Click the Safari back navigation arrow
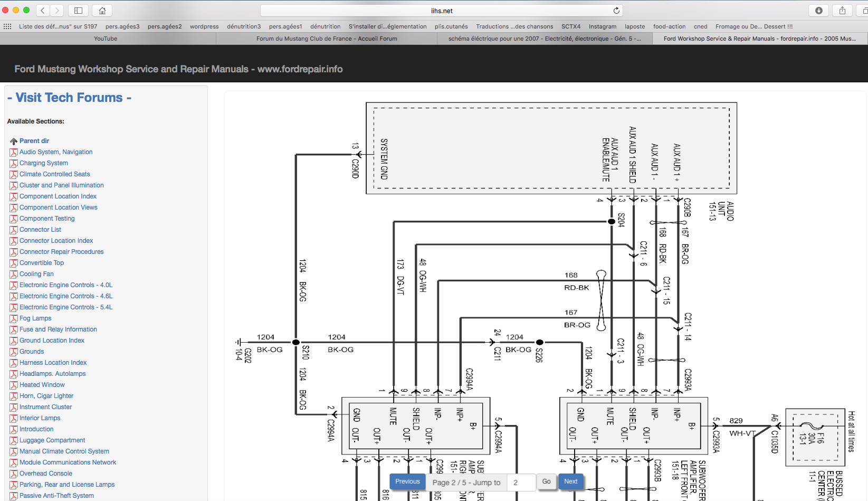The height and width of the screenshot is (501, 868). [43, 11]
